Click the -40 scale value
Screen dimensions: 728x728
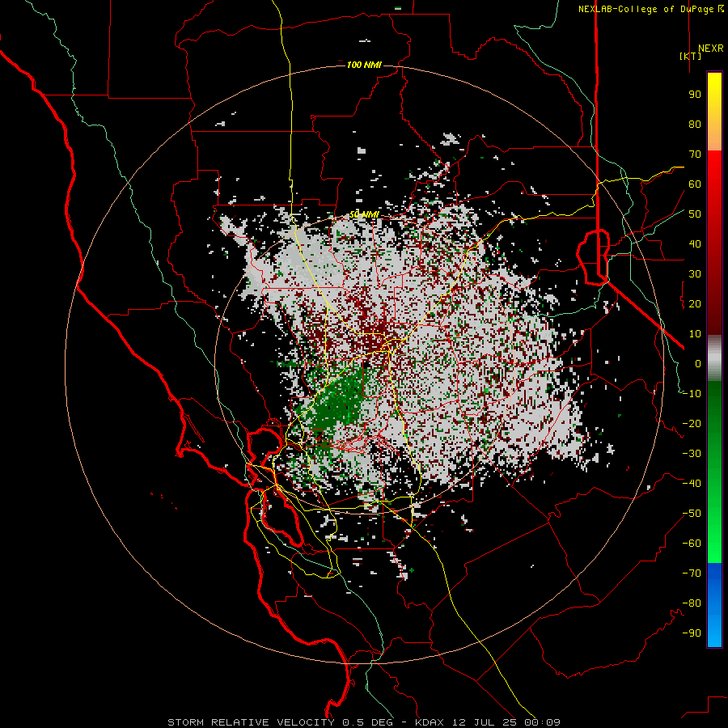coord(692,484)
